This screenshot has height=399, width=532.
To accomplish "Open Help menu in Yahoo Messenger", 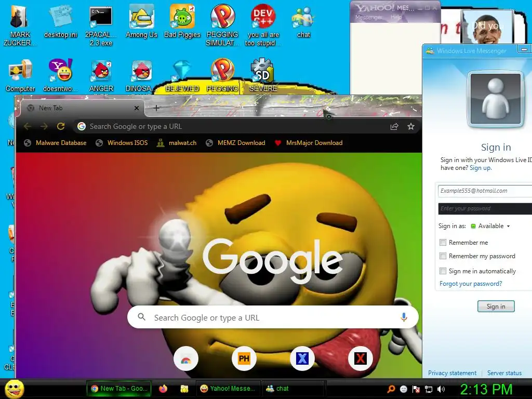I will [395, 17].
